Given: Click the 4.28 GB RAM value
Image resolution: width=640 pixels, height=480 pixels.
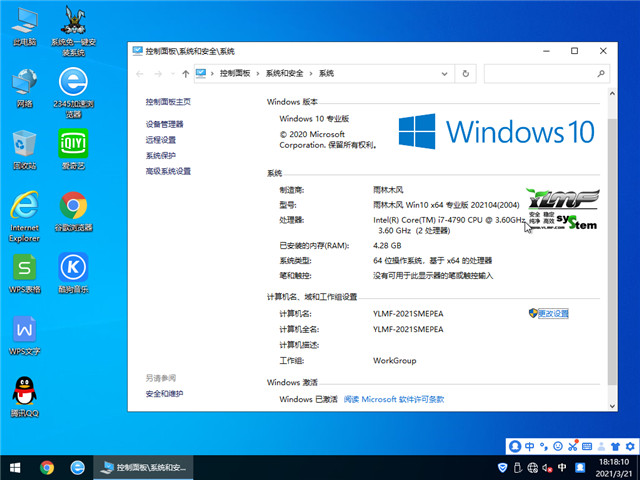Looking at the screenshot, I should coord(387,246).
